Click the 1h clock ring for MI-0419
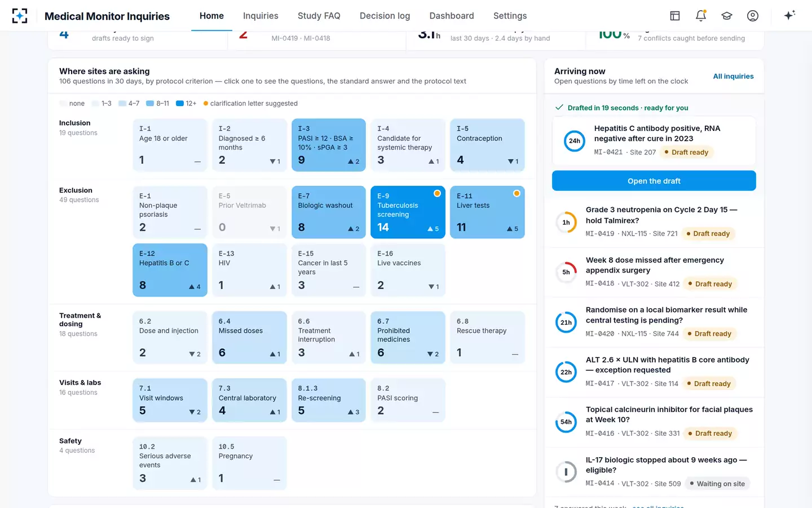The image size is (812, 508). point(566,222)
